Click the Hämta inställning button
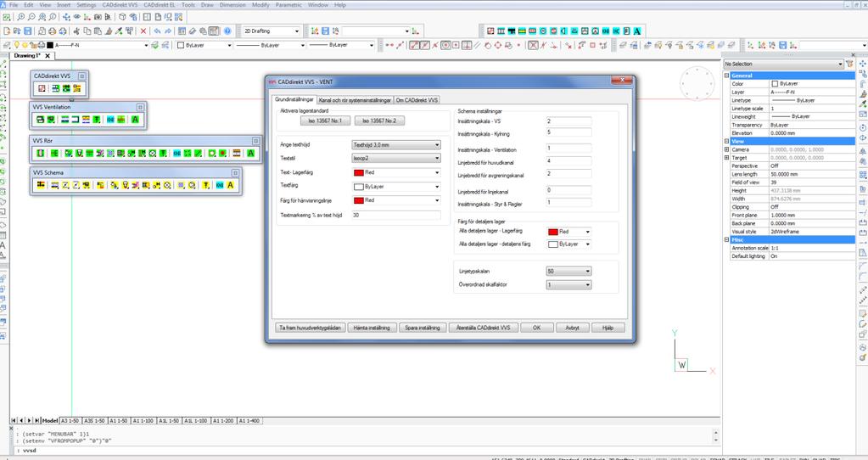The height and width of the screenshot is (460, 868). pyautogui.click(x=372, y=328)
